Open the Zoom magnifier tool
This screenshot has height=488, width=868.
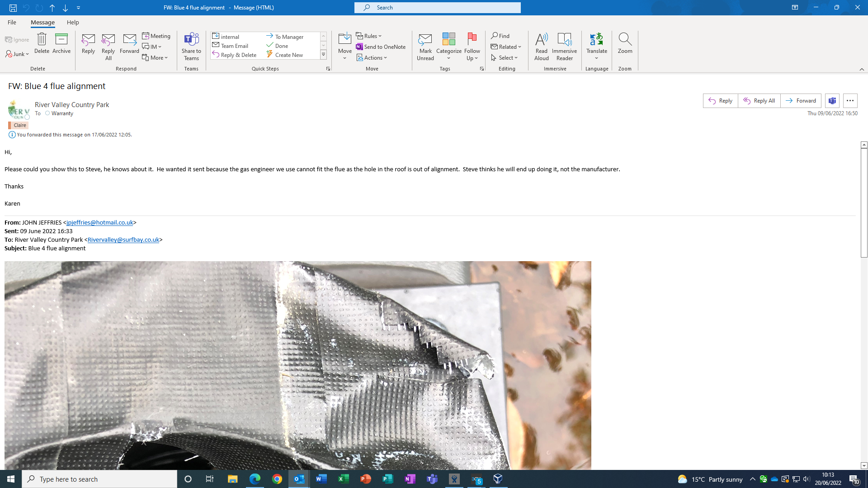click(625, 43)
